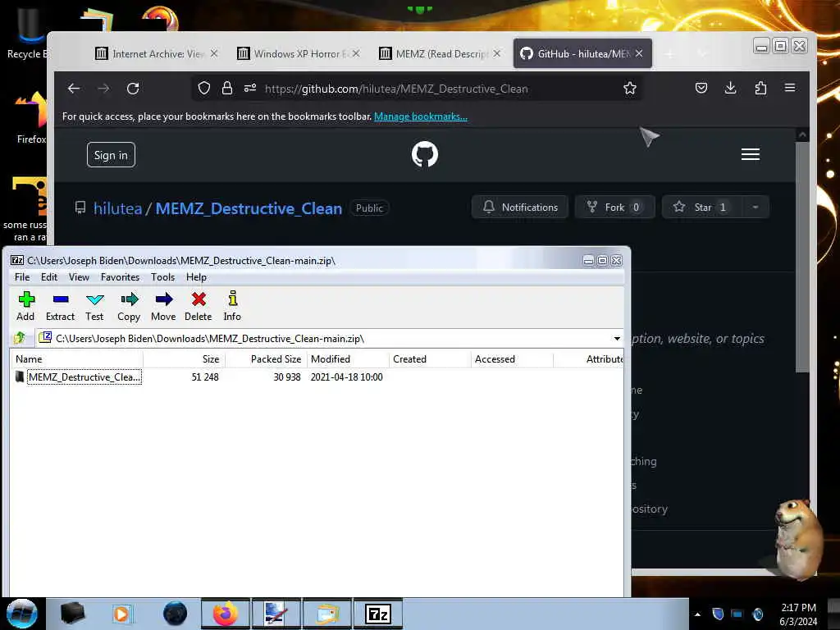Select the MEMZ_Destructive_Clea... folder row
This screenshot has width=840, height=630.
point(316,377)
